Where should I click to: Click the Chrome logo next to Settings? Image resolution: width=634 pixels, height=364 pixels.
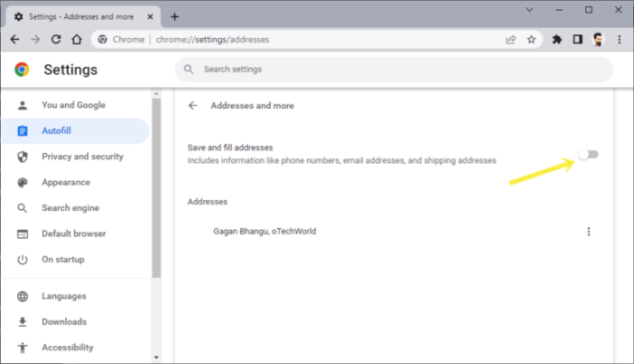pos(22,70)
